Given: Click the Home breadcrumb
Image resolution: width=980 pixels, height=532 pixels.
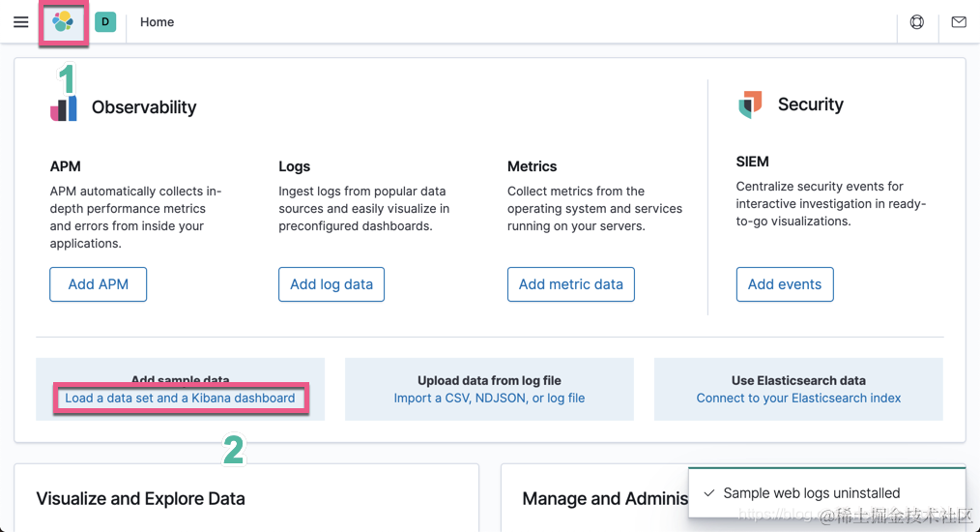Looking at the screenshot, I should [x=158, y=22].
